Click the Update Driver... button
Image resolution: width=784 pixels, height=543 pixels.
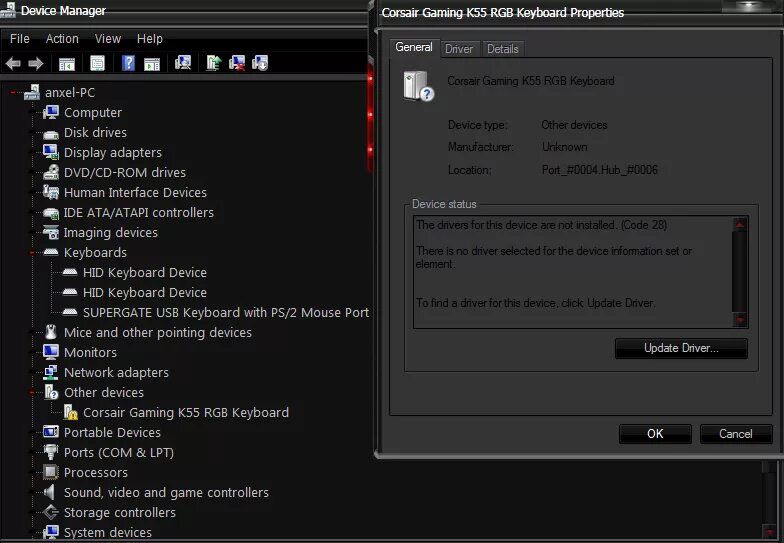[681, 348]
